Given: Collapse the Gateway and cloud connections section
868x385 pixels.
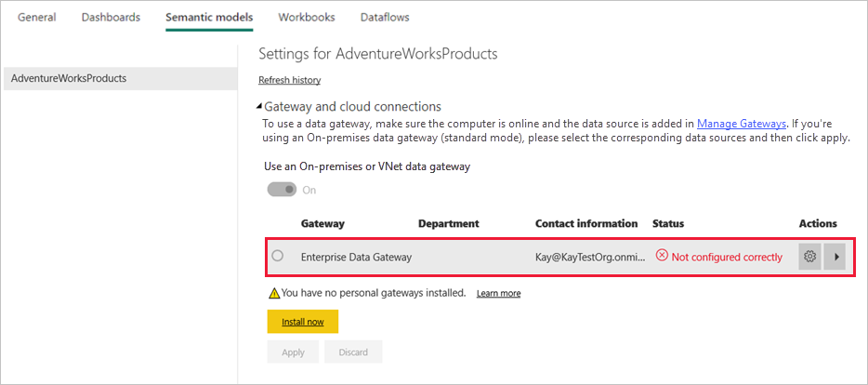Looking at the screenshot, I should click(x=260, y=107).
